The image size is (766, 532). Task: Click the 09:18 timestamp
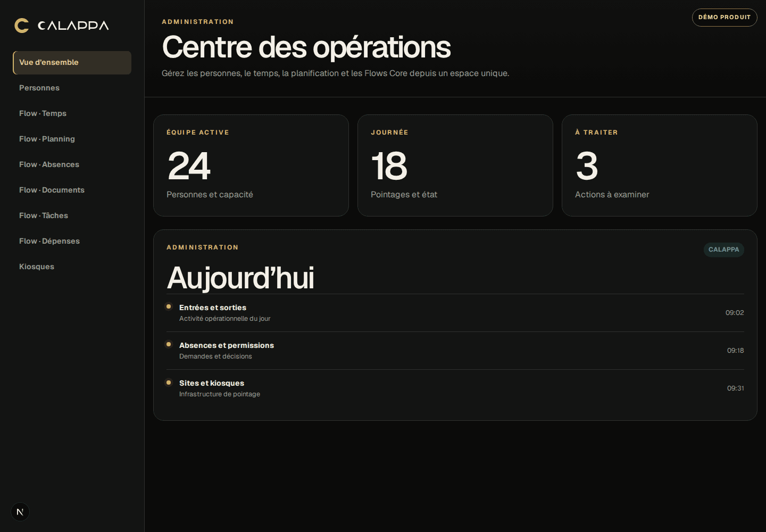[736, 351]
